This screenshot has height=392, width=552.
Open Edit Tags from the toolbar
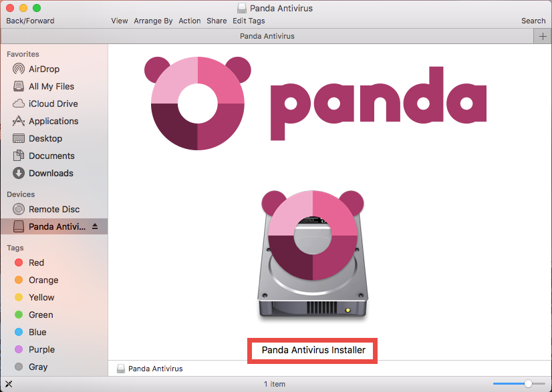pyautogui.click(x=247, y=21)
